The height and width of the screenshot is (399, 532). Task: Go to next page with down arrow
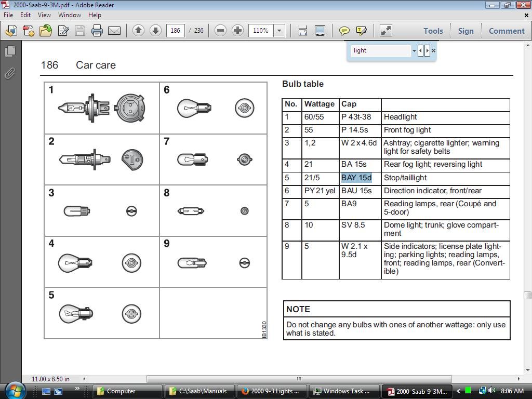coord(155,31)
